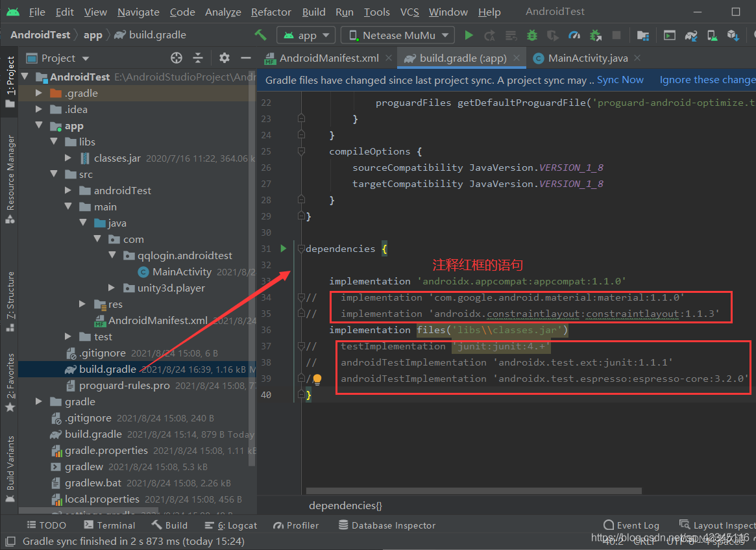Collapse the src folder in Project tree
This screenshot has height=550, width=756.
54,174
